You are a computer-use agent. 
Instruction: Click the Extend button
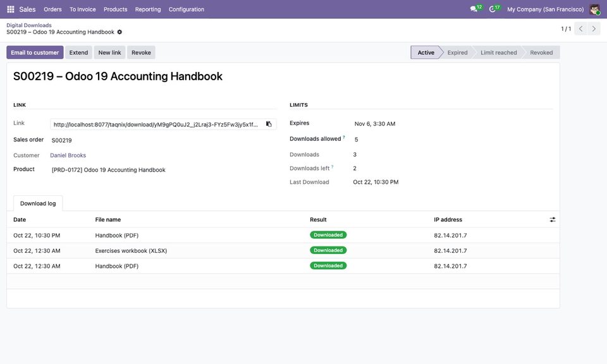78,52
